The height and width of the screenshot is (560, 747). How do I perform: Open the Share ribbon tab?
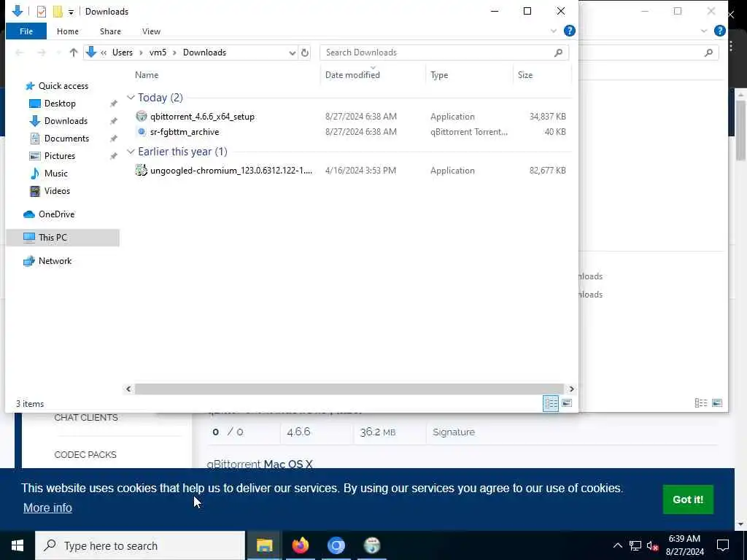[110, 31]
